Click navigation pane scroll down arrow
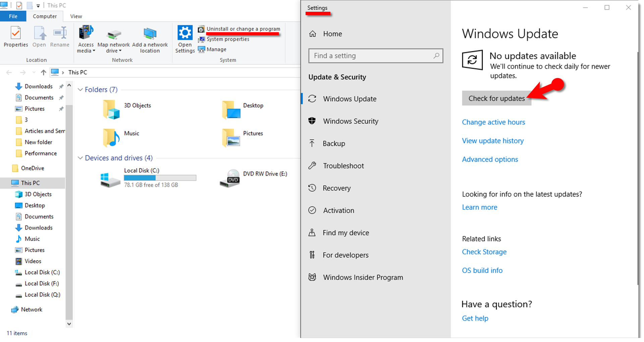The height and width of the screenshot is (342, 644). tap(69, 324)
